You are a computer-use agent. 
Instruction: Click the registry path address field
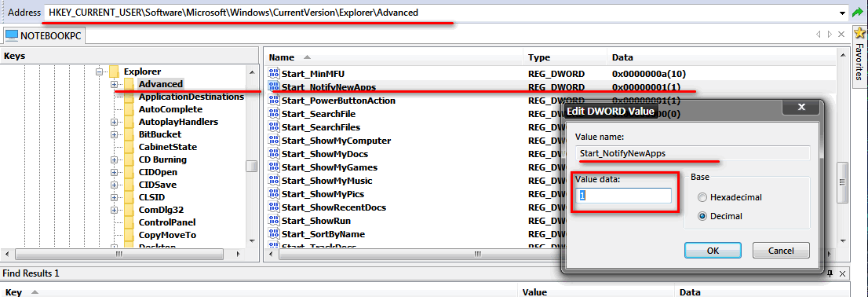pyautogui.click(x=440, y=13)
